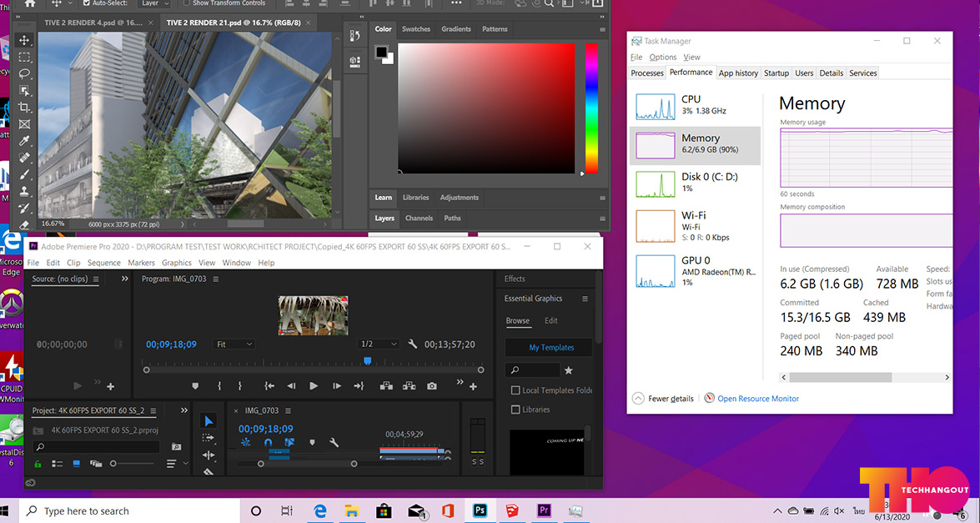Select the Clone Stamp tool
The width and height of the screenshot is (980, 523).
click(24, 191)
